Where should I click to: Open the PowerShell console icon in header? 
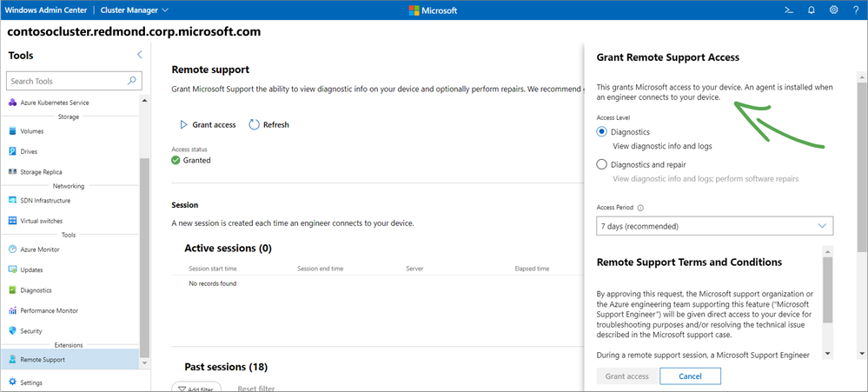click(x=789, y=10)
